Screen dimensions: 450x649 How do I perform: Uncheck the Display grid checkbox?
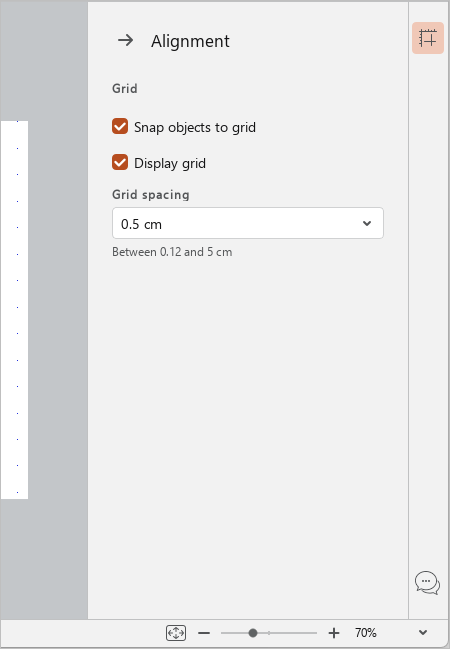[x=120, y=162]
